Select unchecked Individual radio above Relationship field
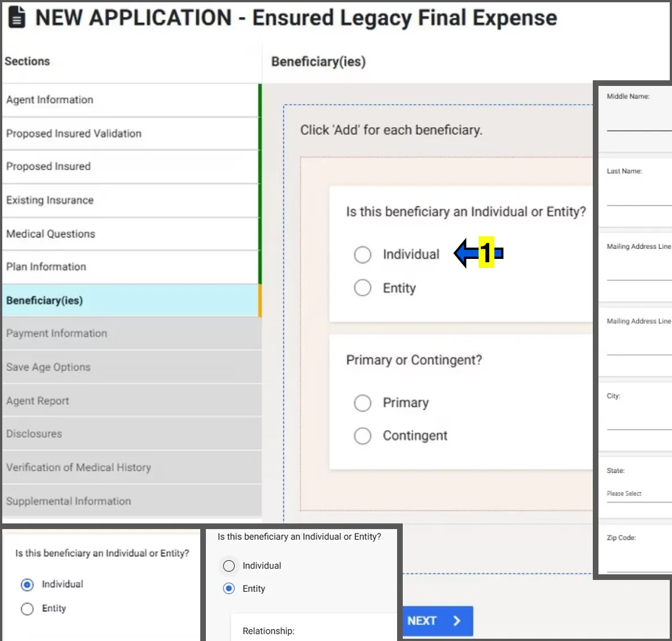Viewport: 672px width, 641px height. click(x=229, y=566)
